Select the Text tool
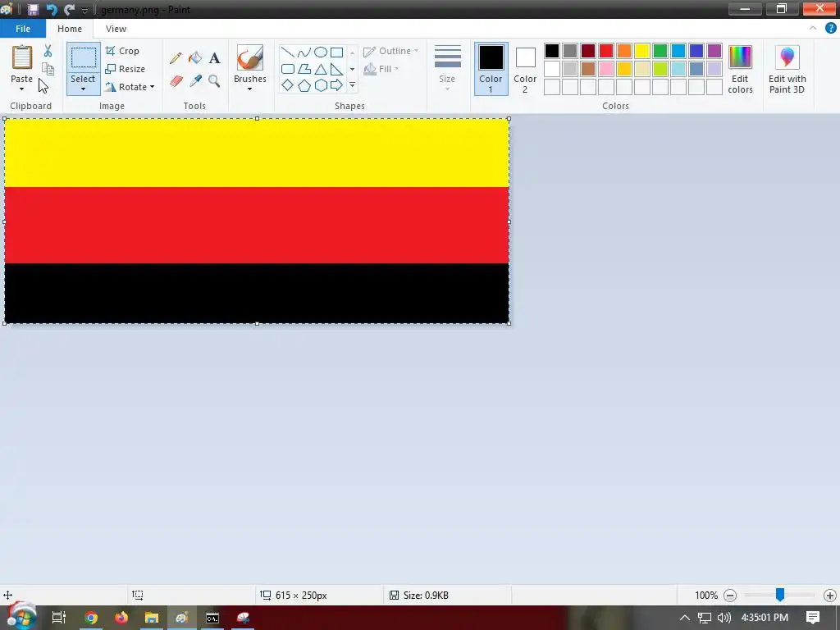The image size is (840, 630). (x=214, y=58)
